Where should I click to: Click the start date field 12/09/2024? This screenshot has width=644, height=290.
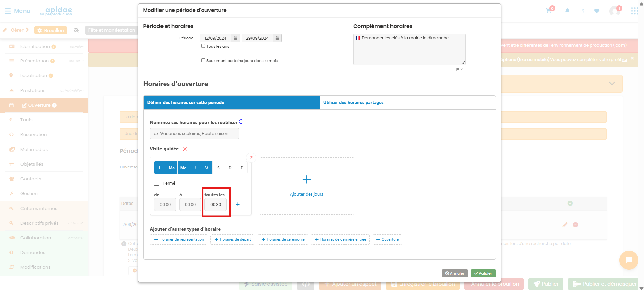click(216, 38)
